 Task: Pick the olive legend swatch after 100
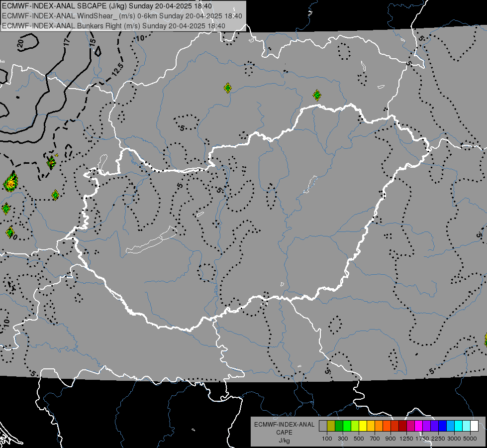pyautogui.click(x=331, y=426)
